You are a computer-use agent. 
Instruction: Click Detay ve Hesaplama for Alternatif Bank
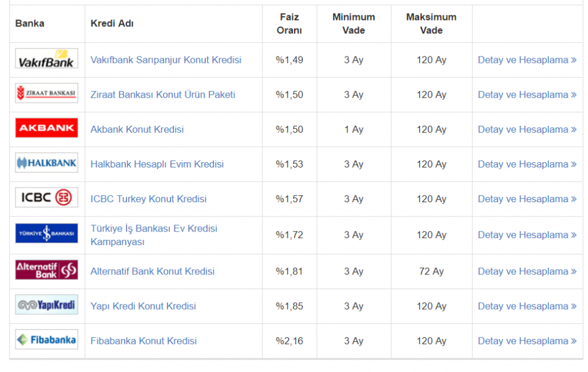click(527, 272)
